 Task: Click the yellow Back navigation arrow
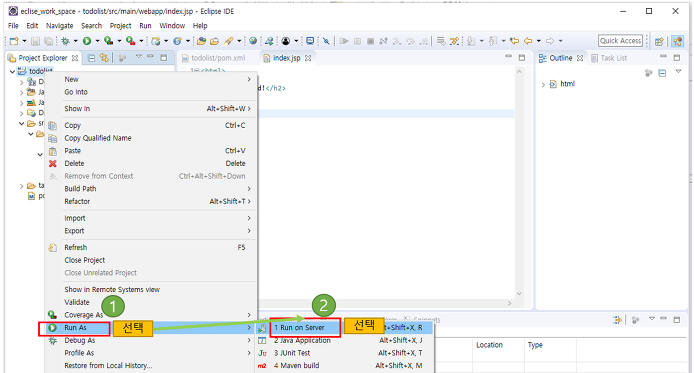(x=528, y=41)
